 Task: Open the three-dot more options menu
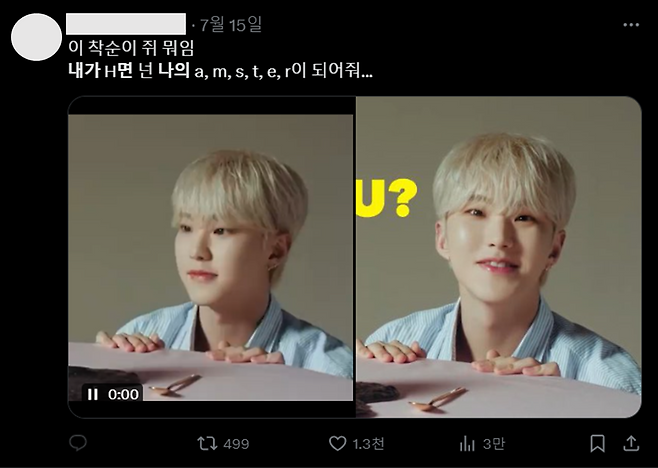tap(631, 25)
